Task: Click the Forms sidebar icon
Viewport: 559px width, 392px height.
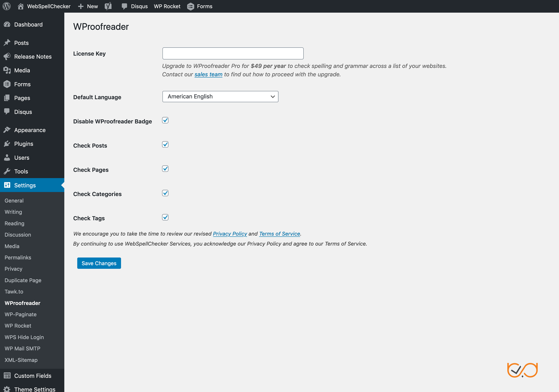Action: (7, 84)
